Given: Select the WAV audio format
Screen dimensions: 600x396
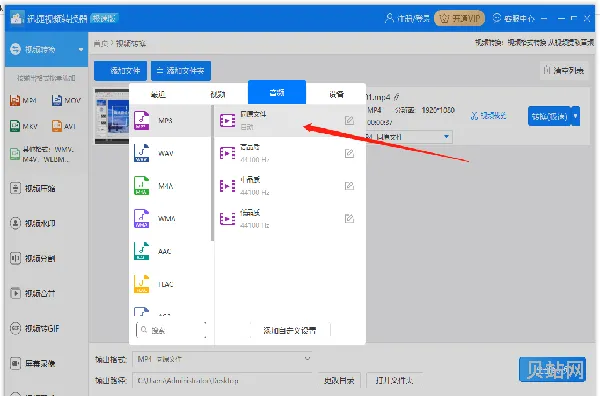Looking at the screenshot, I should click(170, 153).
